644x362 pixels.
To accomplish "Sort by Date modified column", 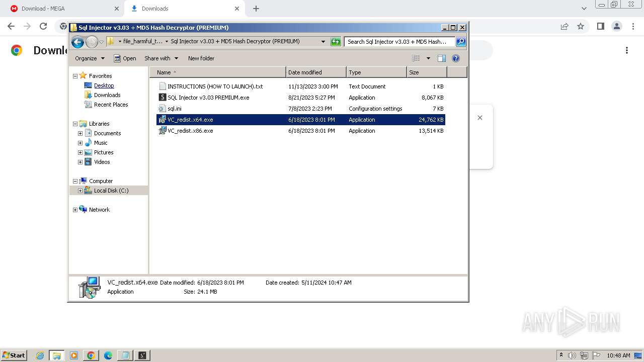I will tap(316, 72).
